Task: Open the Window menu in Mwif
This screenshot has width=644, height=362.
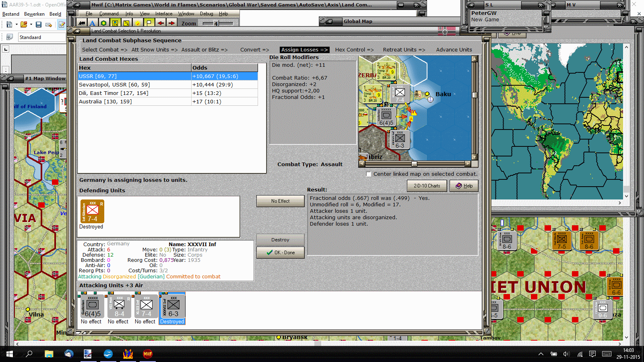Action: (x=186, y=14)
